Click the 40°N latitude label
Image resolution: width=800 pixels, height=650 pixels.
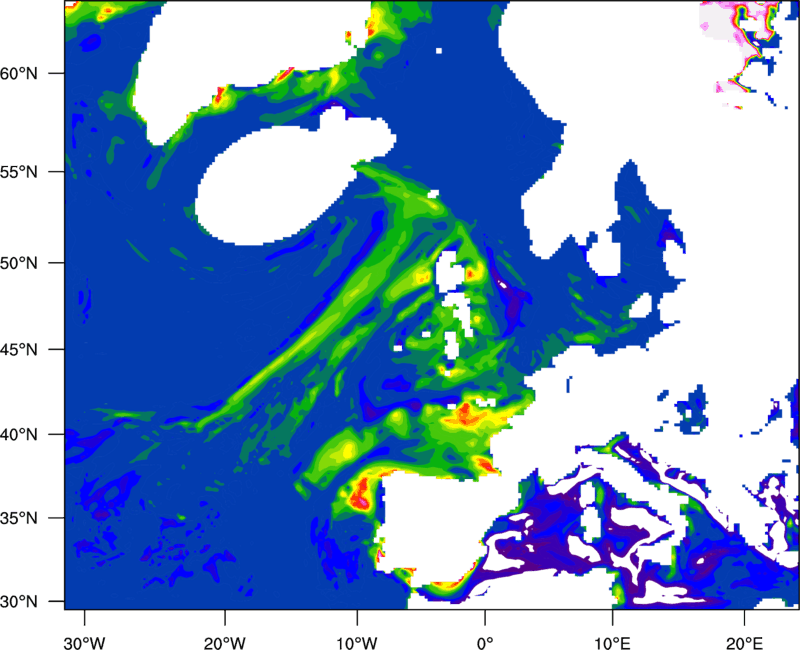[x=19, y=435]
